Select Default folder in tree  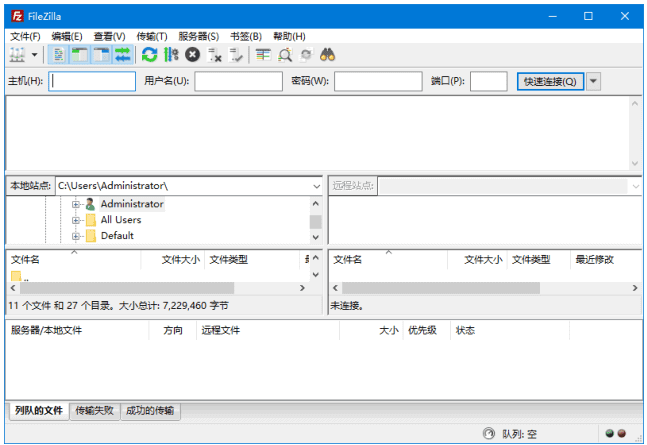coord(117,236)
